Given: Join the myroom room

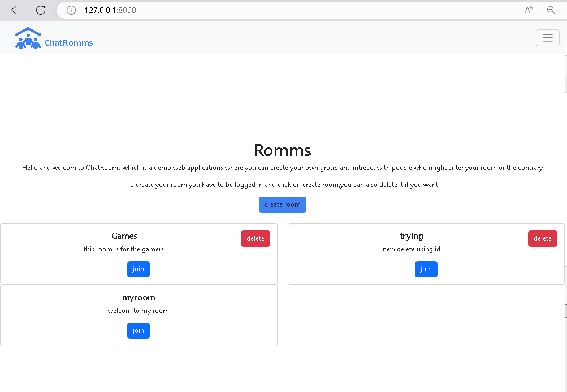Looking at the screenshot, I should click(138, 330).
